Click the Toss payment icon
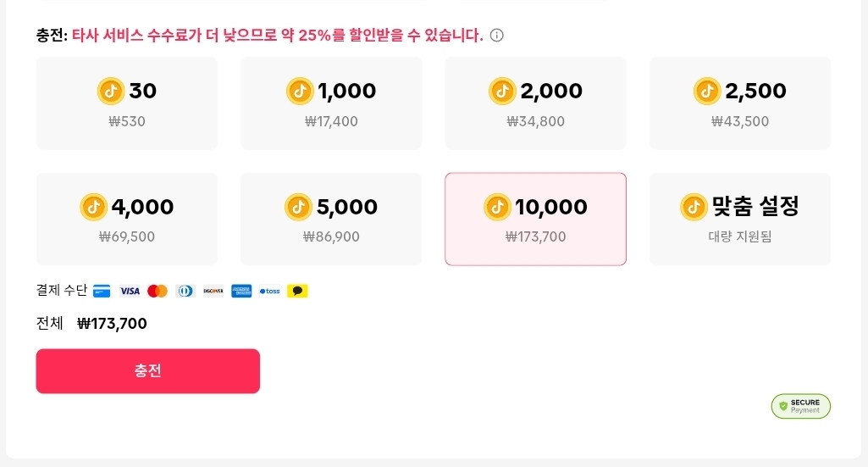This screenshot has height=467, width=868. (x=269, y=291)
